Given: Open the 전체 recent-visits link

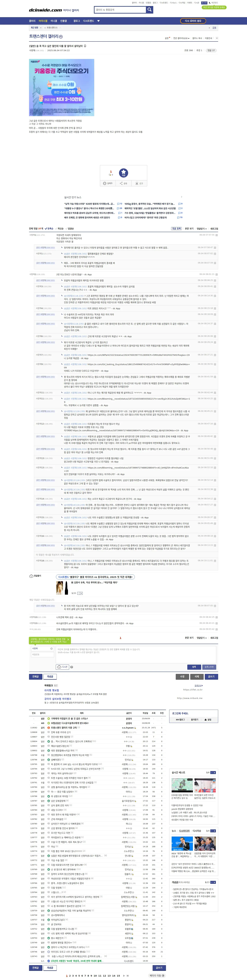Looking at the screenshot, I should 214,28.
